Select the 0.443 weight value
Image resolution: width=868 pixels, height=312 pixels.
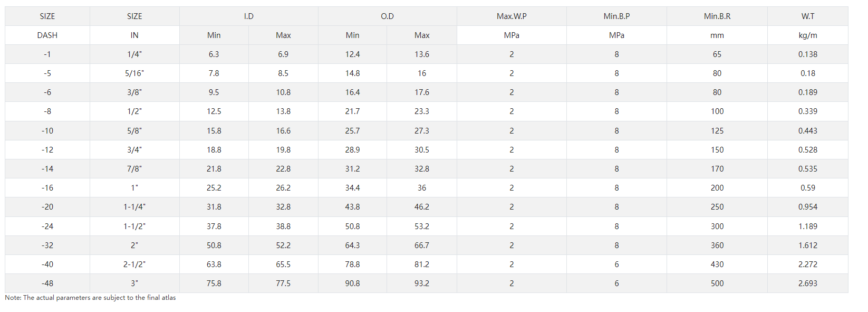pos(808,131)
